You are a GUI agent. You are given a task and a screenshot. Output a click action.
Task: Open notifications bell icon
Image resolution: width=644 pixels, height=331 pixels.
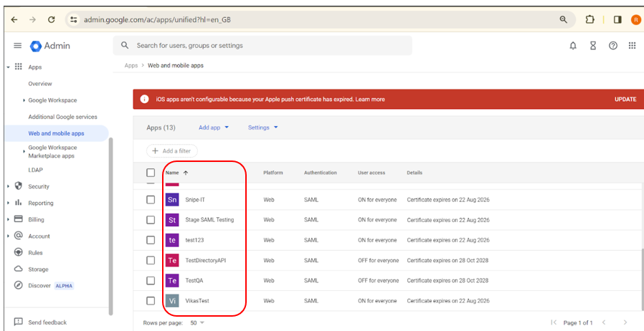point(573,46)
